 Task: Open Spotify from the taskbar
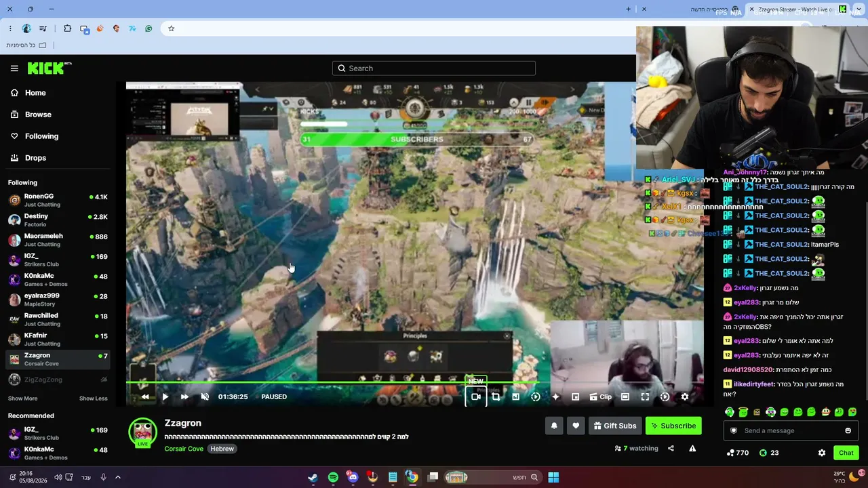[333, 477]
